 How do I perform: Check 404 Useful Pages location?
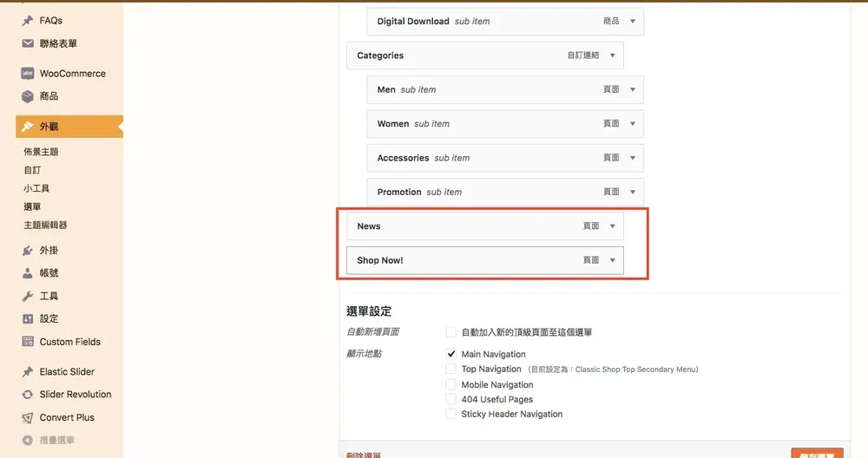coord(451,399)
